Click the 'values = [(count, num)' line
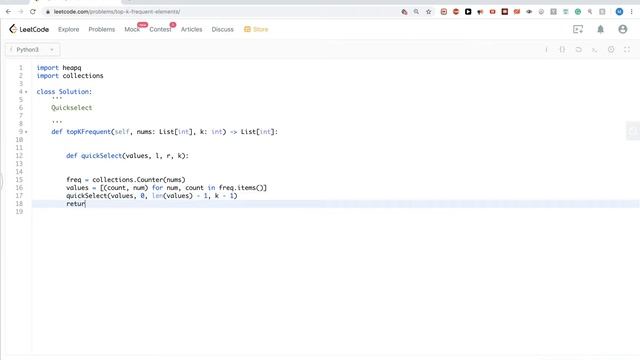 (x=167, y=188)
